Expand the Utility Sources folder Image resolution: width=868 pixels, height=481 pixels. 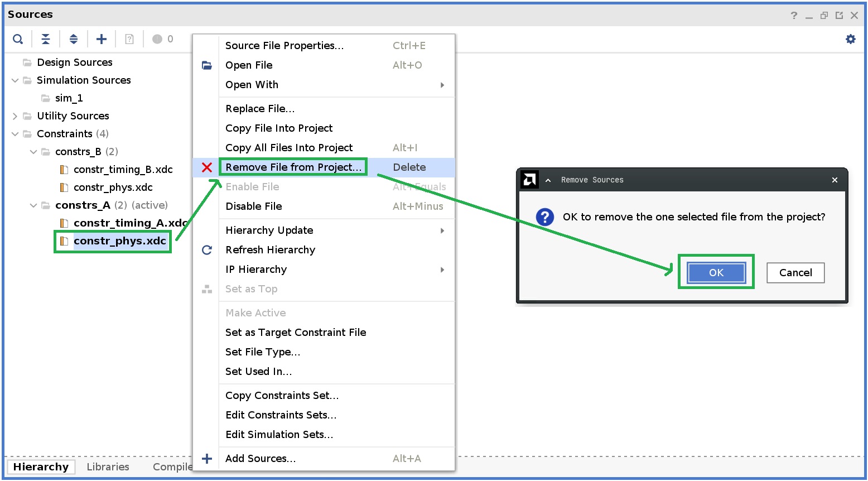point(15,116)
